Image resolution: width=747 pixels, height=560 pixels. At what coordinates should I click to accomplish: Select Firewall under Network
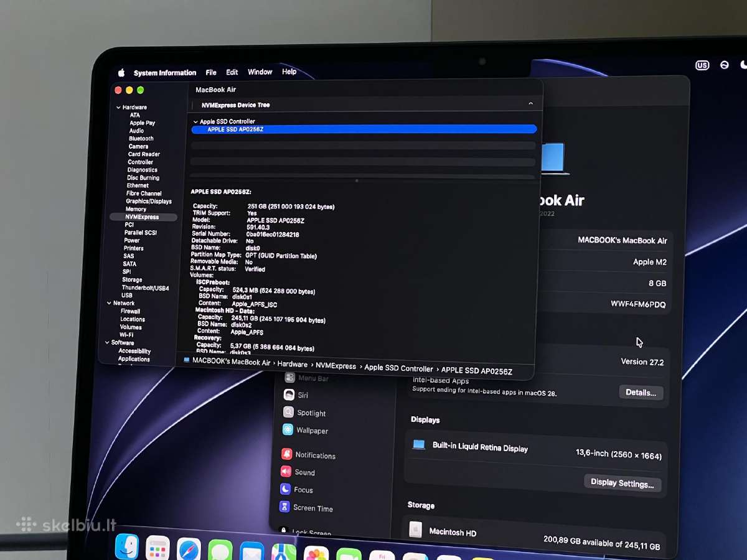[x=130, y=311]
